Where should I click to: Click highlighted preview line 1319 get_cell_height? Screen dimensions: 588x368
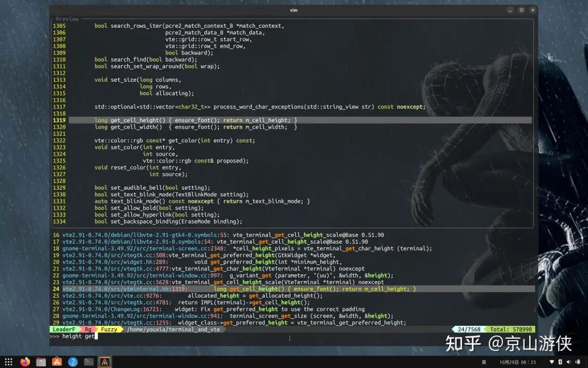pos(300,120)
